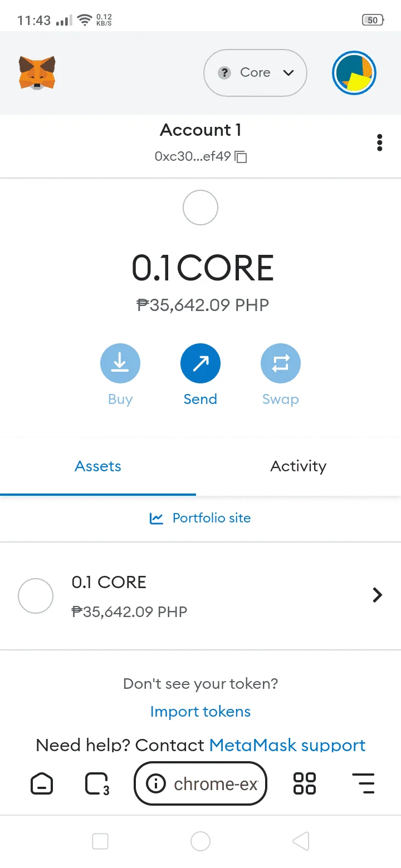
Task: Open the three-dot account options menu
Action: tap(380, 142)
